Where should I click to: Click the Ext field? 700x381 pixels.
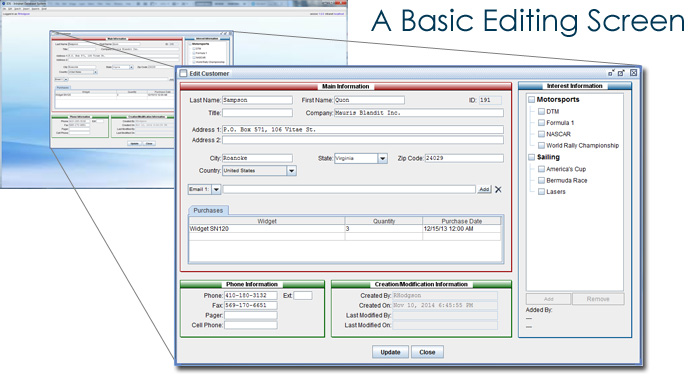coord(303,295)
